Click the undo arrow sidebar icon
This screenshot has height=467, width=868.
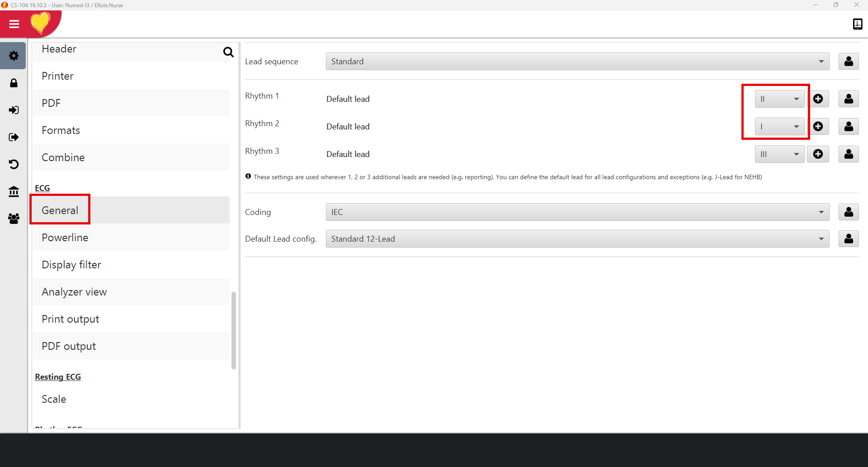pos(14,164)
